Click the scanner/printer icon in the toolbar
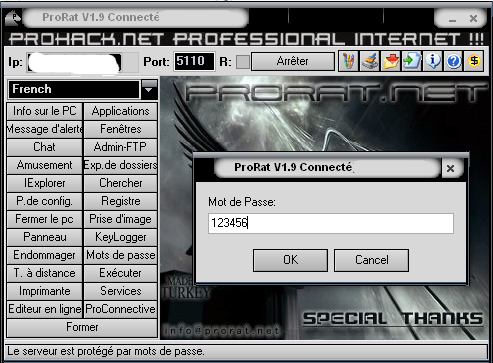 coord(370,61)
